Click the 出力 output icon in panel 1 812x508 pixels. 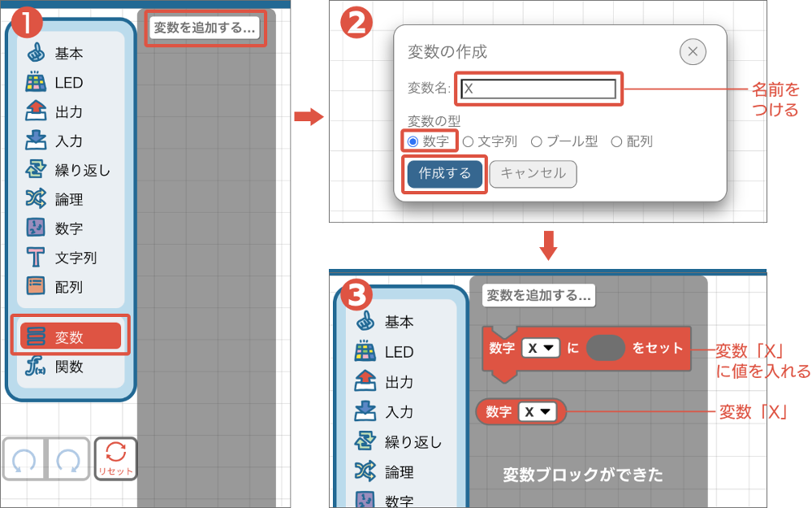36,111
